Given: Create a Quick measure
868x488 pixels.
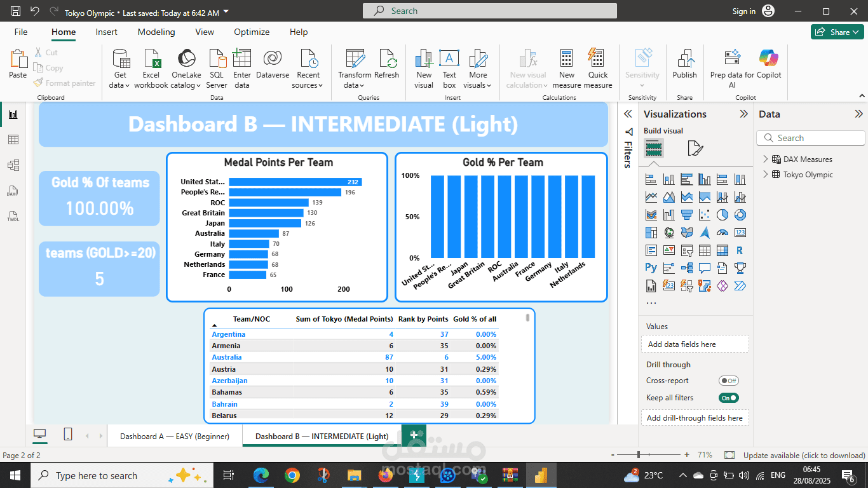Looking at the screenshot, I should (x=598, y=69).
